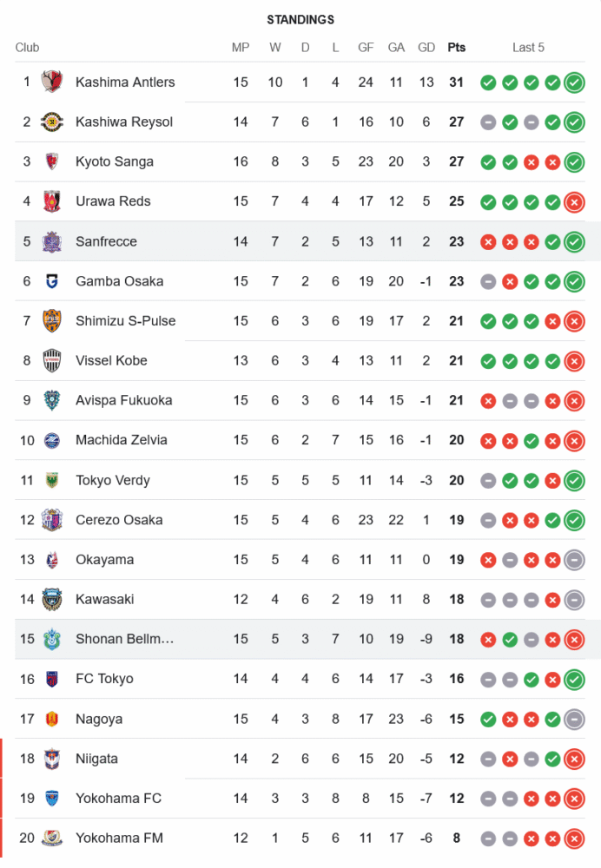This screenshot has height=868, width=601.
Task: Click the Vissel Kobe club crest
Action: pyautogui.click(x=52, y=360)
